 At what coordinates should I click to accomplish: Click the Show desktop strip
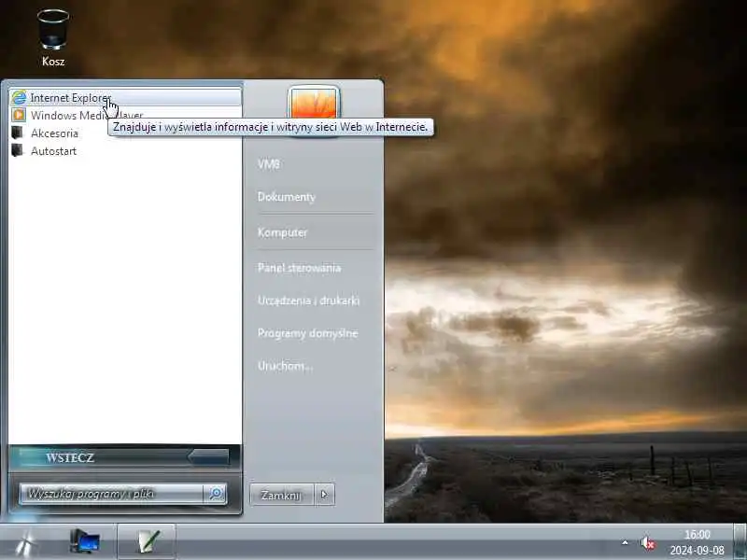point(740,542)
